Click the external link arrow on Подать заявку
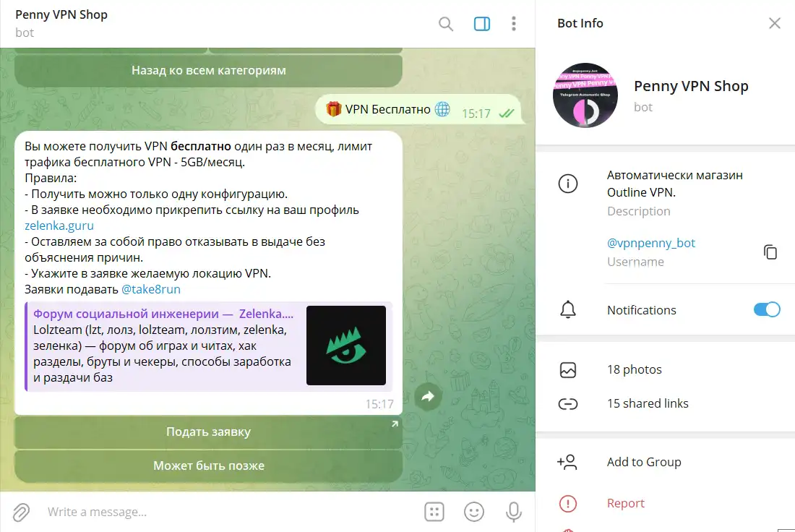 click(x=395, y=424)
